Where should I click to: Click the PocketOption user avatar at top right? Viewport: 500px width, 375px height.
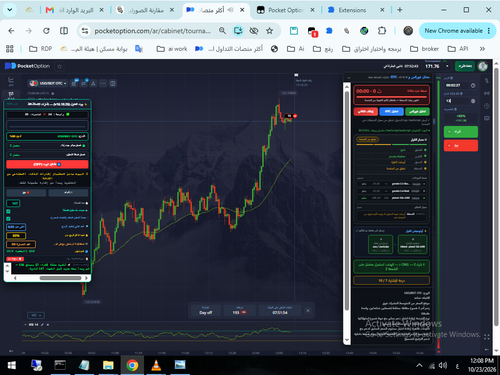[483, 66]
